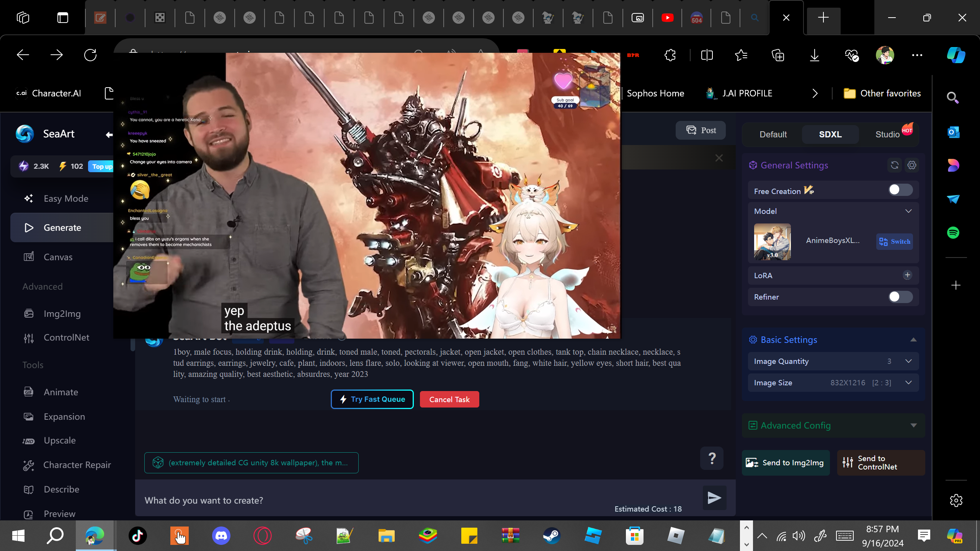The image size is (980, 551).
Task: Open Character.AI favorites link
Action: click(49, 93)
